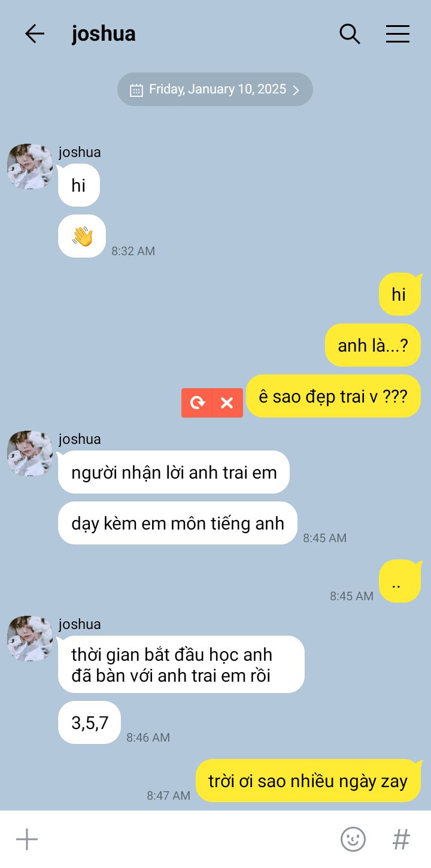Select the waving hand emoji message
Image resolution: width=431 pixels, height=868 pixels.
point(82,236)
